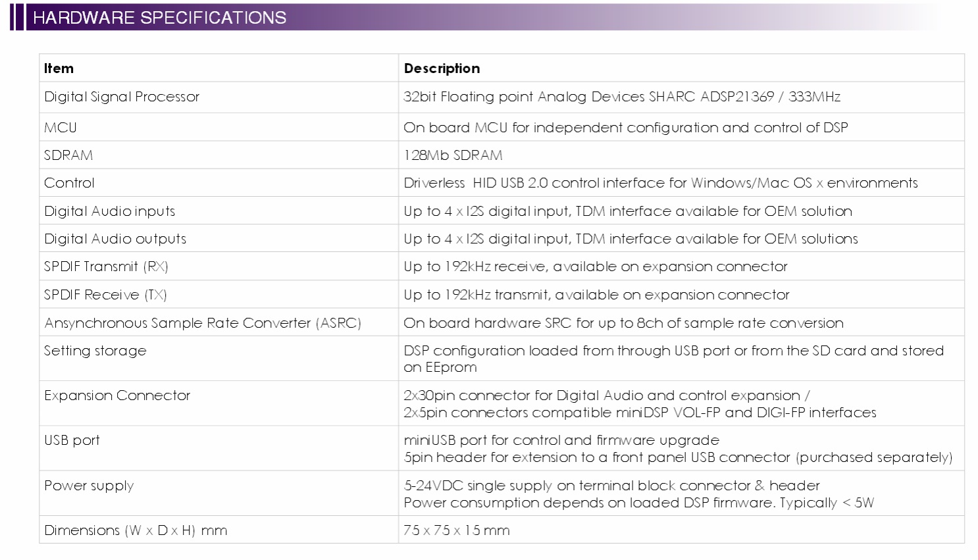Select the MCU row label
The height and width of the screenshot is (560, 978).
pyautogui.click(x=61, y=128)
